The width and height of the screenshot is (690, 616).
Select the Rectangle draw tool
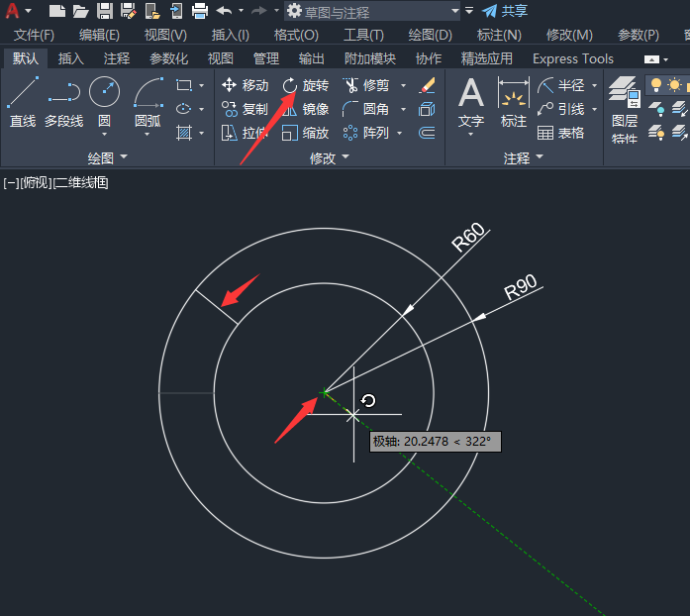click(184, 85)
